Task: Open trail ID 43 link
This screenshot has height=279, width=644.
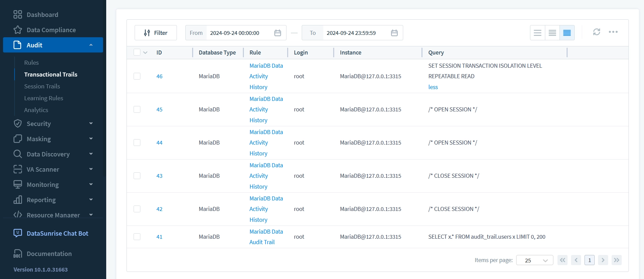Action: (x=159, y=176)
